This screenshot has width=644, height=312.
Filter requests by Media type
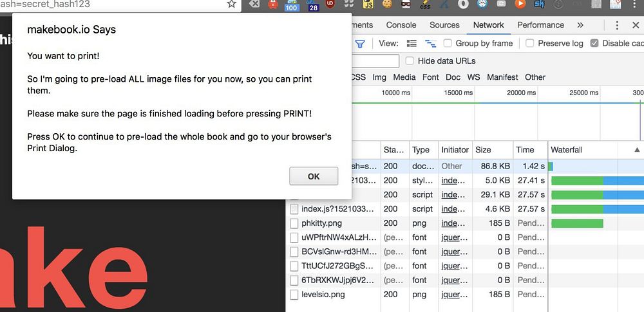click(404, 77)
